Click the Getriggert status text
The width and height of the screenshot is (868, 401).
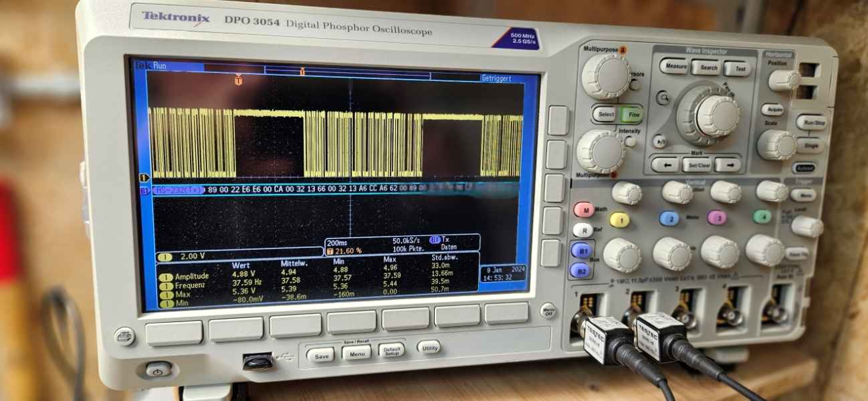pos(496,78)
